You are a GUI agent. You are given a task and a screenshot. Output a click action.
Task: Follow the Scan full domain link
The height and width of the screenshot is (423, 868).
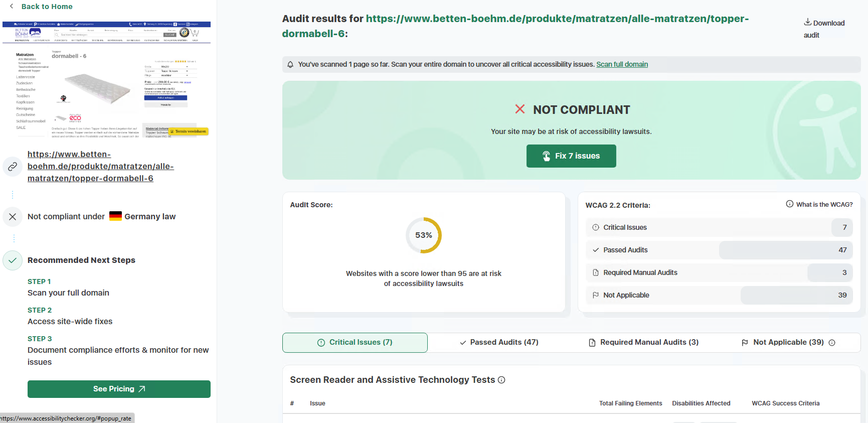coord(622,65)
